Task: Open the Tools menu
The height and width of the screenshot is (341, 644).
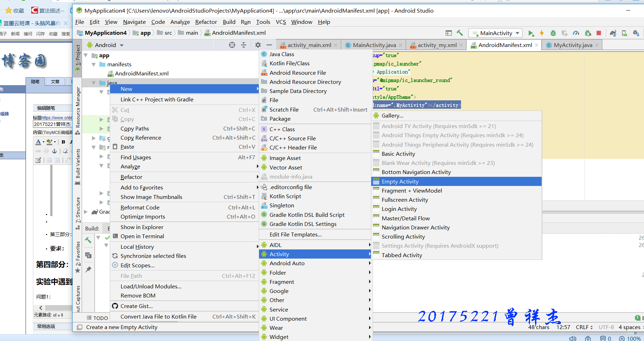Action: click(263, 22)
